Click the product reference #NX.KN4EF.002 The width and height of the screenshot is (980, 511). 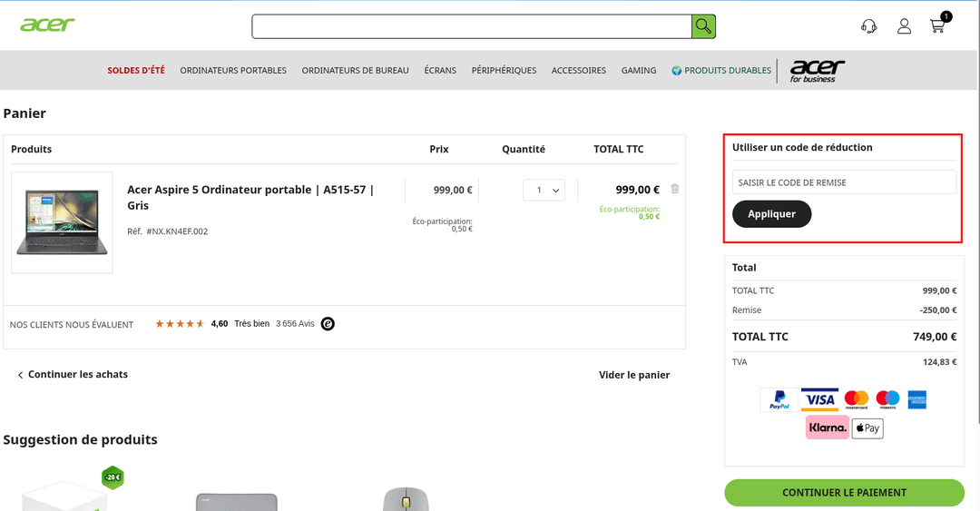(177, 231)
